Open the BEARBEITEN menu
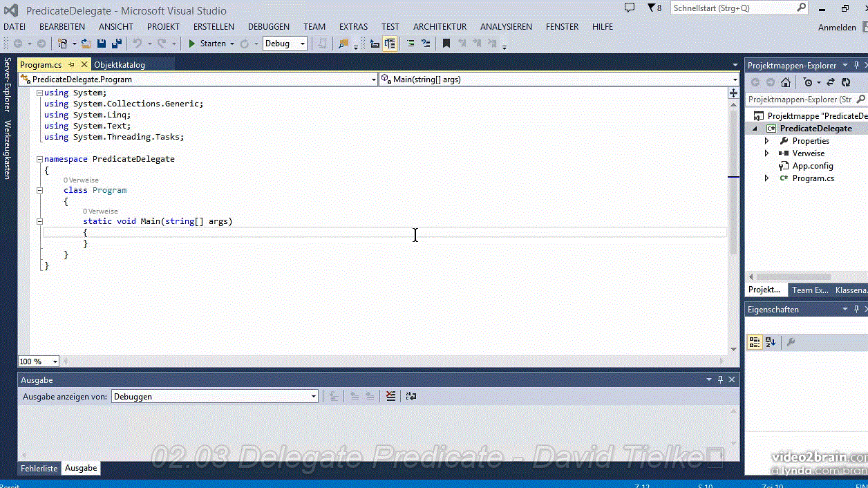Viewport: 868px width, 488px height. pyautogui.click(x=62, y=27)
